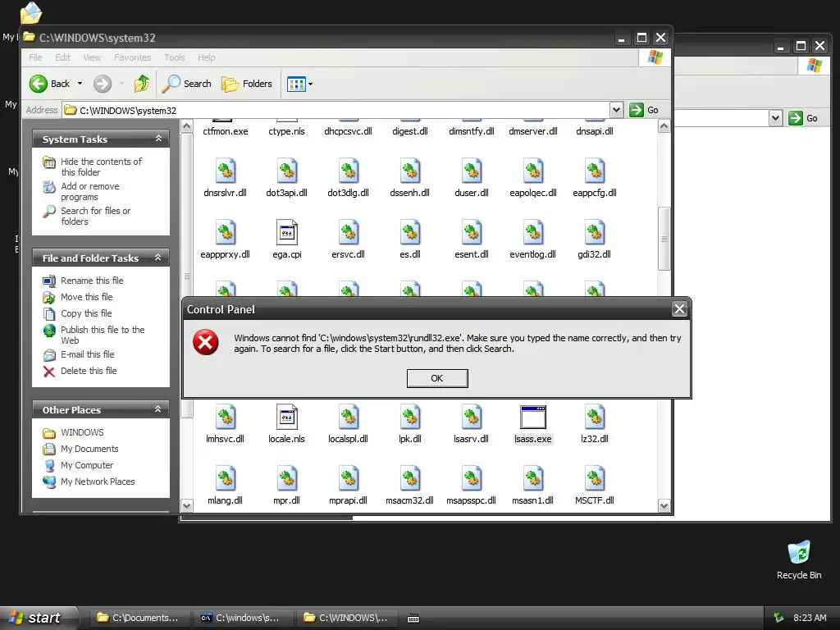Select the locale.nls file icon
The height and width of the screenshot is (630, 840).
click(x=286, y=417)
